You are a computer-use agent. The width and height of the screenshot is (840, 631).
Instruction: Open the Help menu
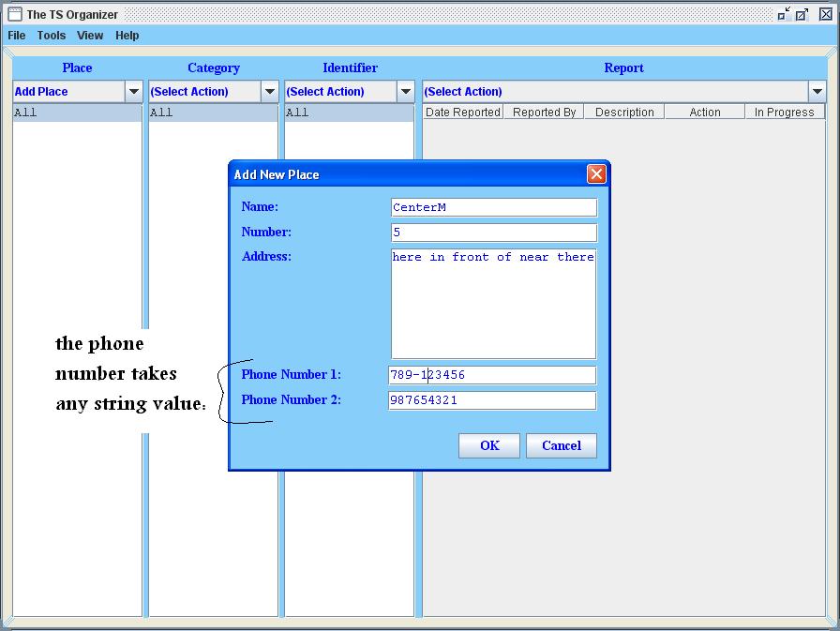tap(127, 36)
